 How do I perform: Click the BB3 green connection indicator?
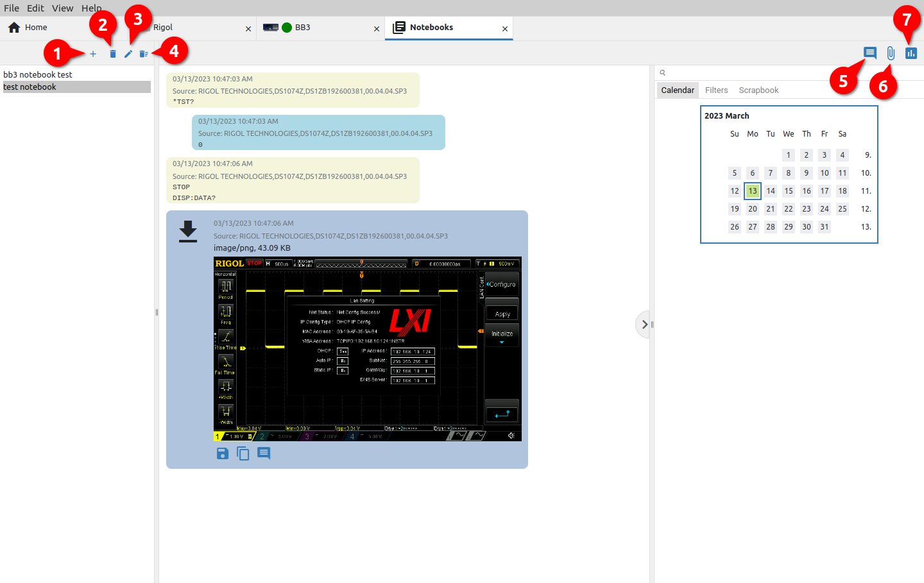287,28
